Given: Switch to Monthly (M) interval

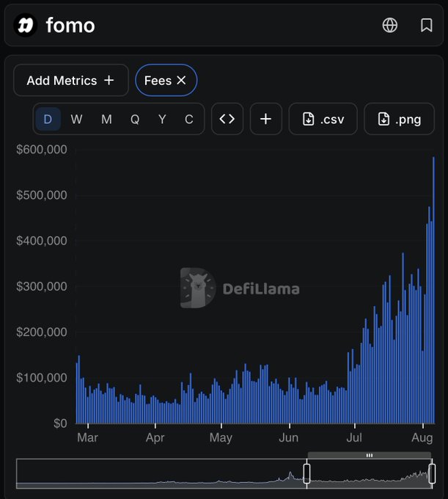Looking at the screenshot, I should (x=106, y=120).
